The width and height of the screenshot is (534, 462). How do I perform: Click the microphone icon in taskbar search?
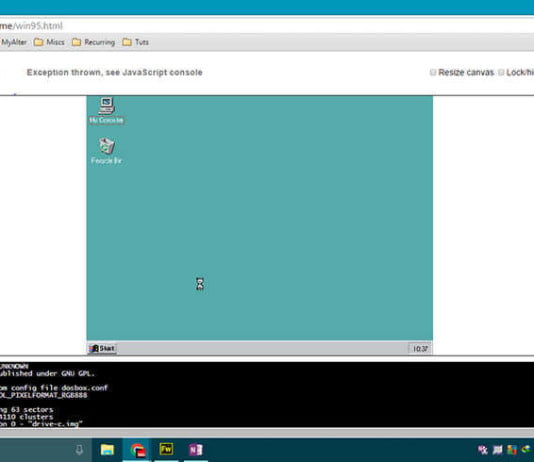coord(79,450)
